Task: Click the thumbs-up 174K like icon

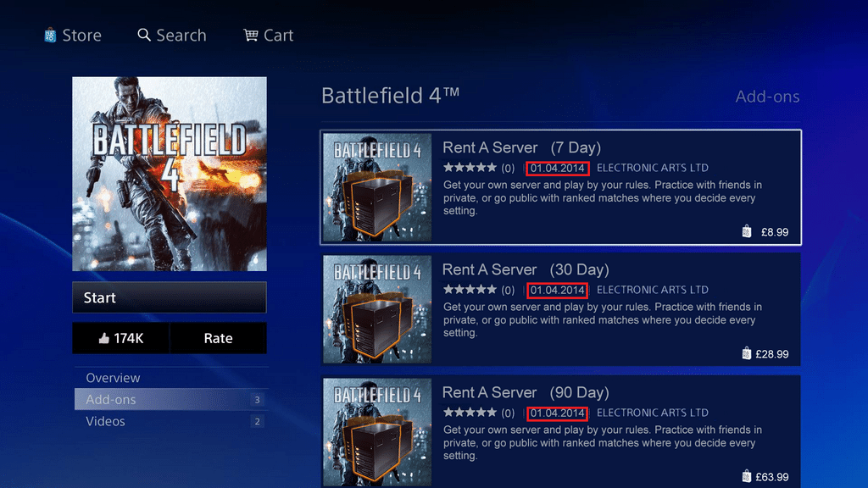Action: click(x=104, y=338)
